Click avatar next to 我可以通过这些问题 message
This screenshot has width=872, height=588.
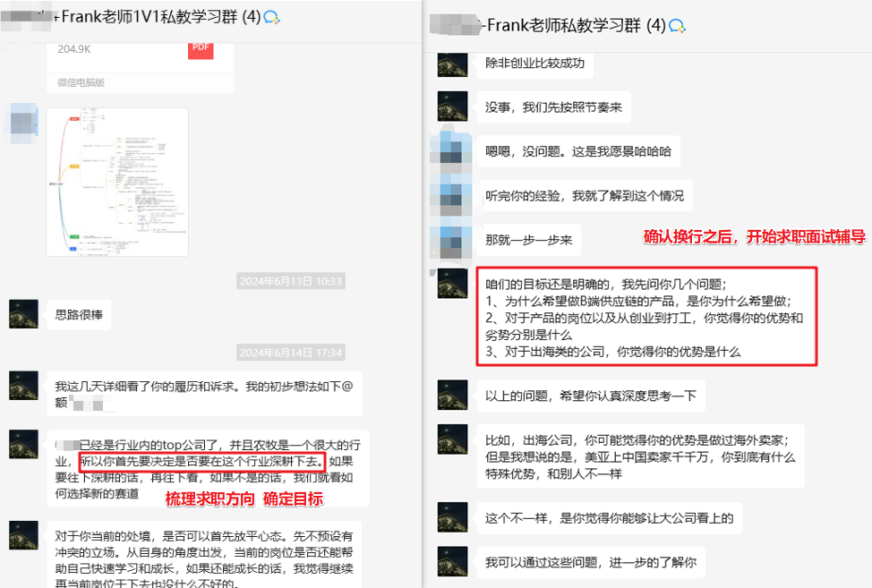click(453, 562)
